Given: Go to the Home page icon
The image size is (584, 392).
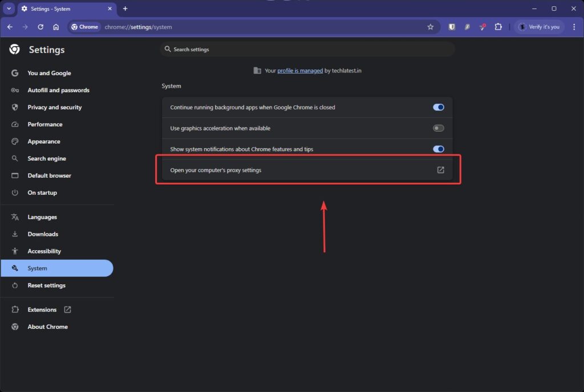Looking at the screenshot, I should (x=56, y=27).
